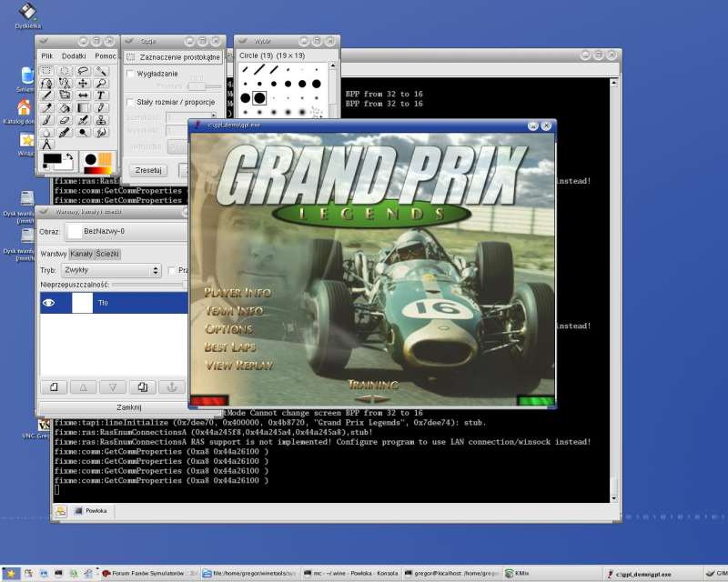Select the rectangular selection tool in GIMP toolbox
Screen dimensions: 728x582
click(x=46, y=71)
